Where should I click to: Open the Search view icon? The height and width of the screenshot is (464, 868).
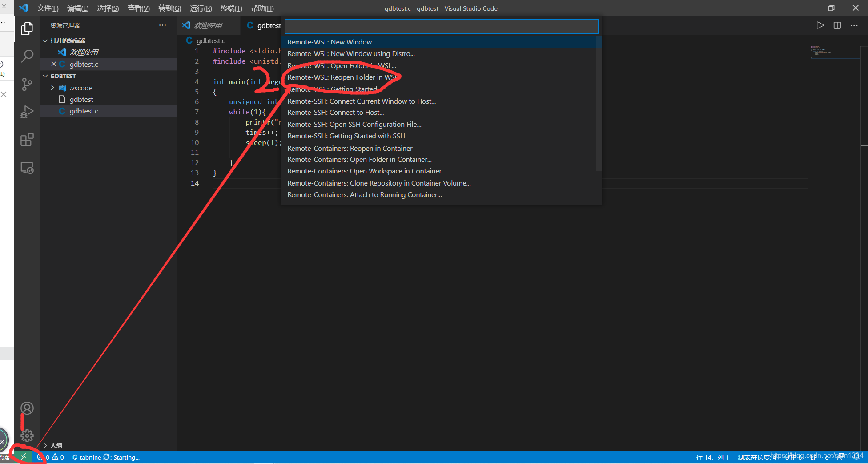tap(27, 56)
